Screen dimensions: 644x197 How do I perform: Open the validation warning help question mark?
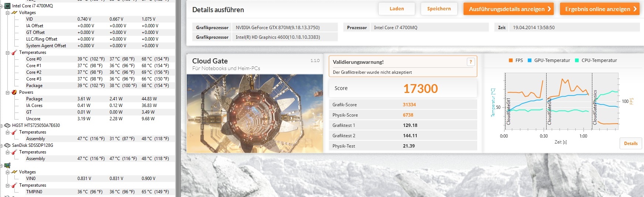pos(471,62)
